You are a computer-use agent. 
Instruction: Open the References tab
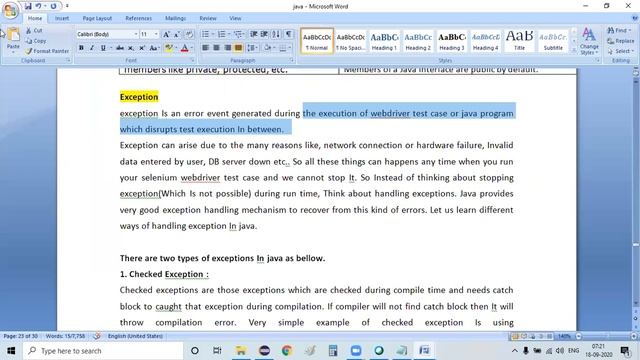pyautogui.click(x=138, y=18)
